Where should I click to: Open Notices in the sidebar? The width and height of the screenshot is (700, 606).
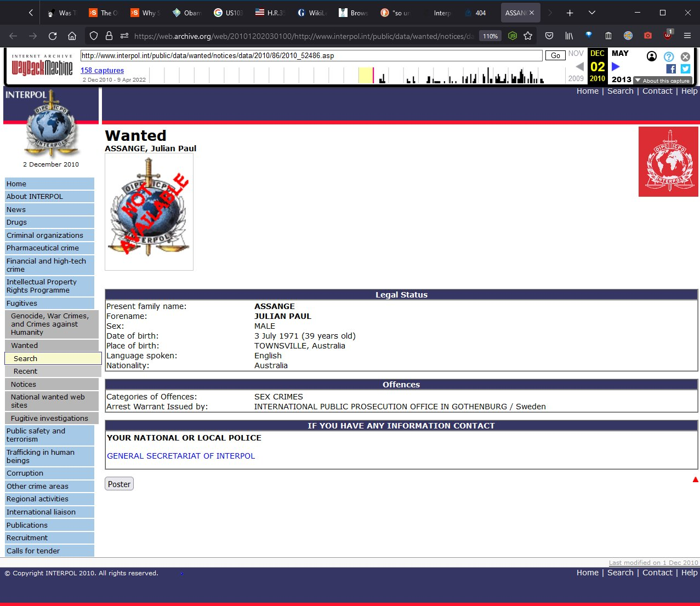coord(52,385)
